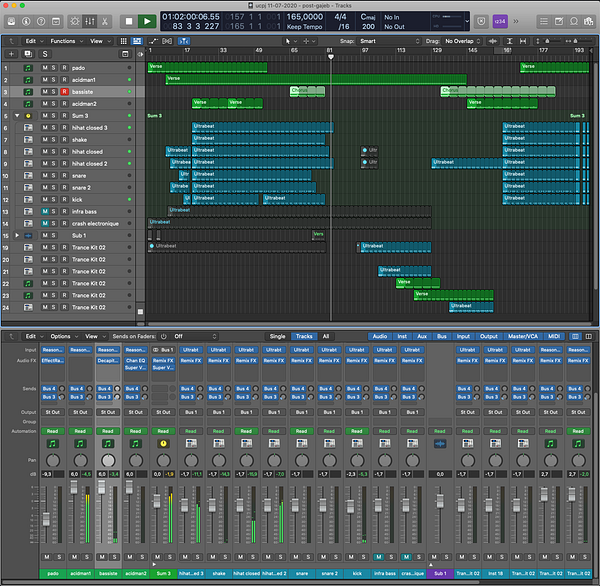The width and height of the screenshot is (600, 586).
Task: Expand the Sub 1 track stack
Action: click(x=17, y=236)
